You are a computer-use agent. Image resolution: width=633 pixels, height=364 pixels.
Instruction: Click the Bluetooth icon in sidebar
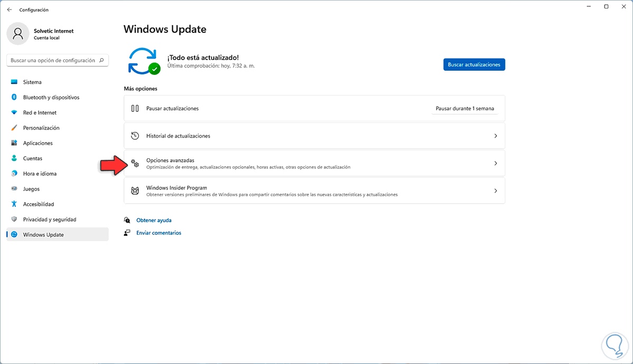[x=14, y=98]
